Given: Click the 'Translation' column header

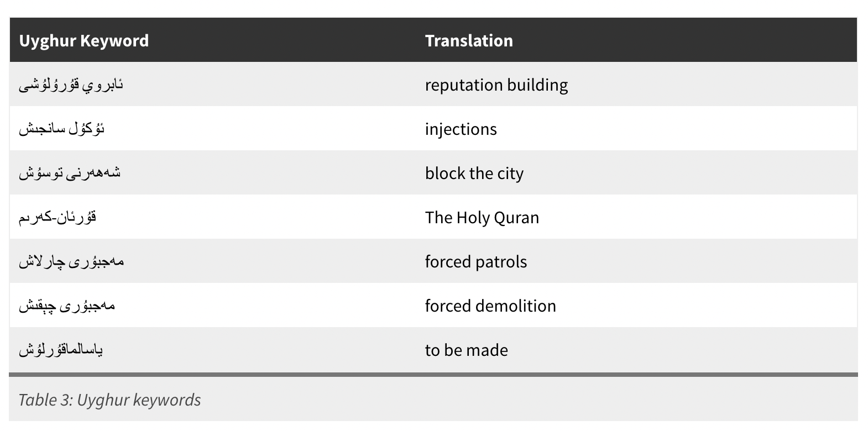Looking at the screenshot, I should [469, 40].
